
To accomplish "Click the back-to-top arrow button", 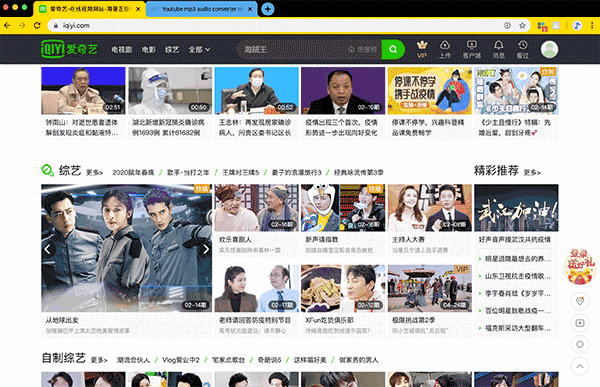I will click(580, 366).
